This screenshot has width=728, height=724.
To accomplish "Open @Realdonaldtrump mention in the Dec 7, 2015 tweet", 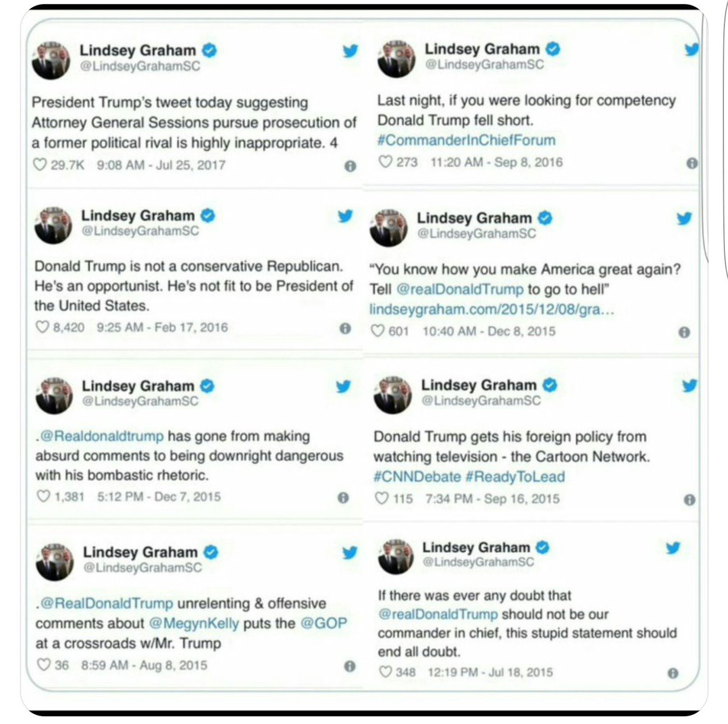I will [101, 436].
